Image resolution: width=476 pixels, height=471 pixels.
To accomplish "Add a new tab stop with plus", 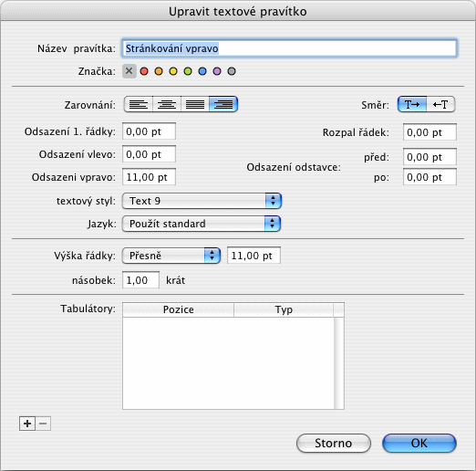I will click(27, 424).
